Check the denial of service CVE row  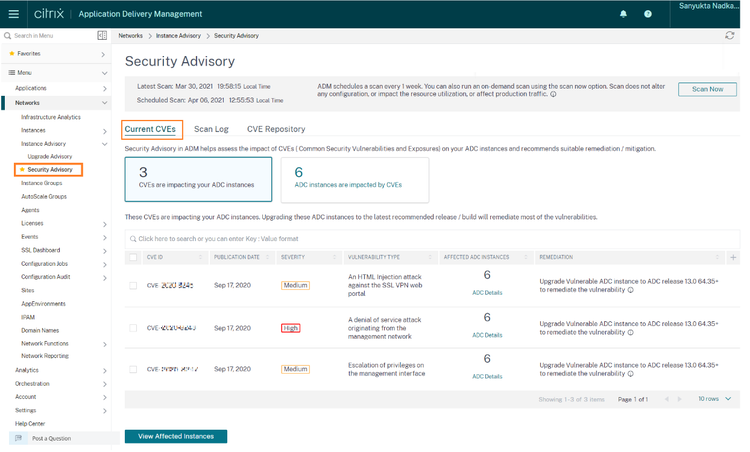pos(133,328)
